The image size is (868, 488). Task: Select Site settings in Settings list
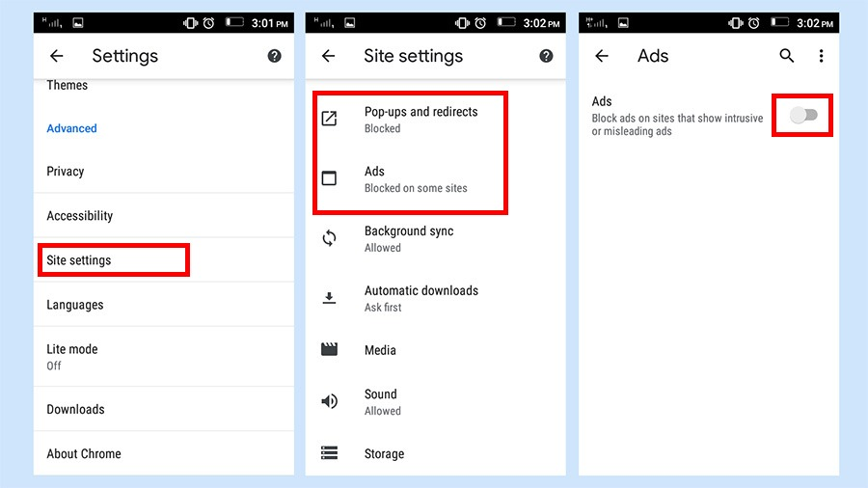(x=164, y=260)
